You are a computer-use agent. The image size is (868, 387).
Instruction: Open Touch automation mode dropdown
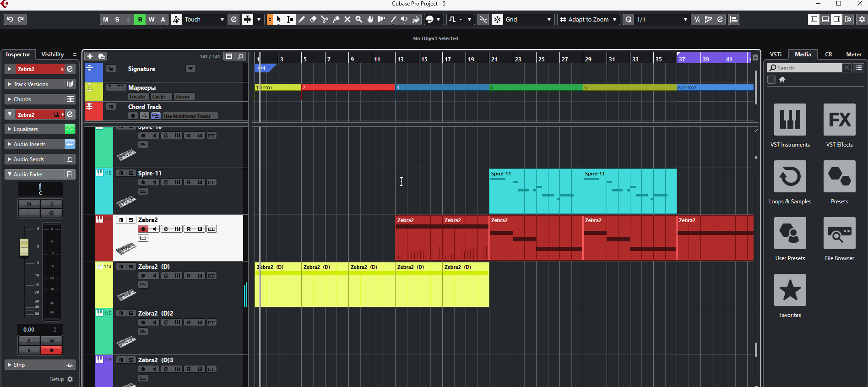coord(205,19)
